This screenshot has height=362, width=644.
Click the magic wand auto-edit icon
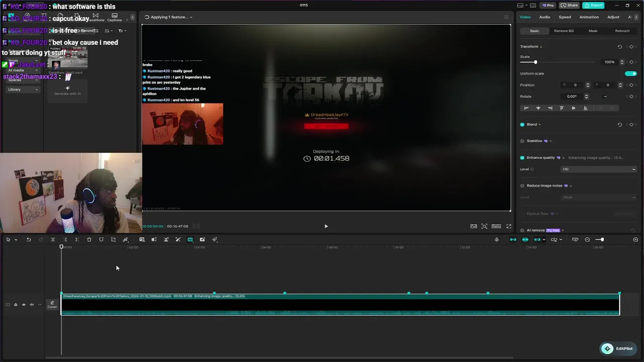pos(178,239)
